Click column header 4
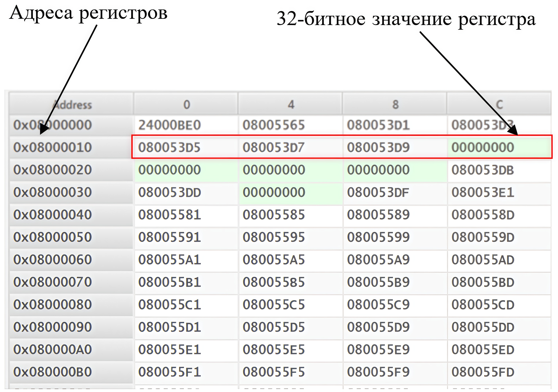Image resolution: width=558 pixels, height=392 pixels. point(291,105)
